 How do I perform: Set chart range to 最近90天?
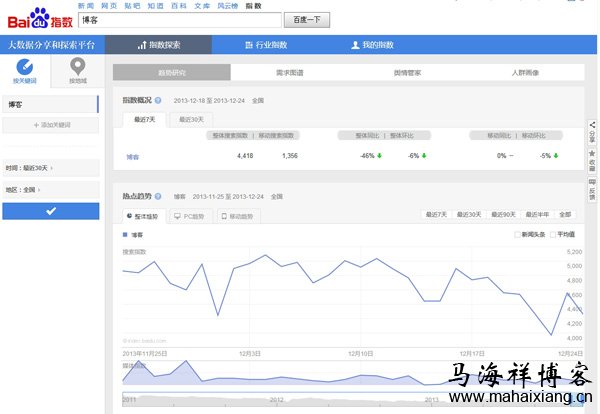(503, 214)
